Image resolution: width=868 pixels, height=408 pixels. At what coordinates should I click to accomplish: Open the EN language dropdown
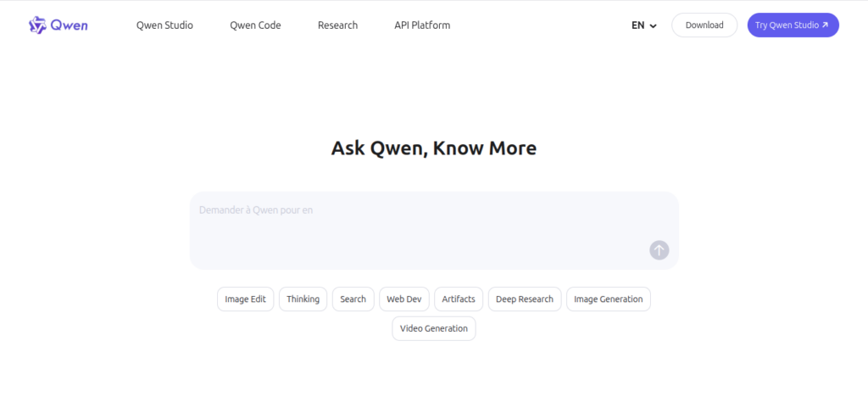(644, 25)
